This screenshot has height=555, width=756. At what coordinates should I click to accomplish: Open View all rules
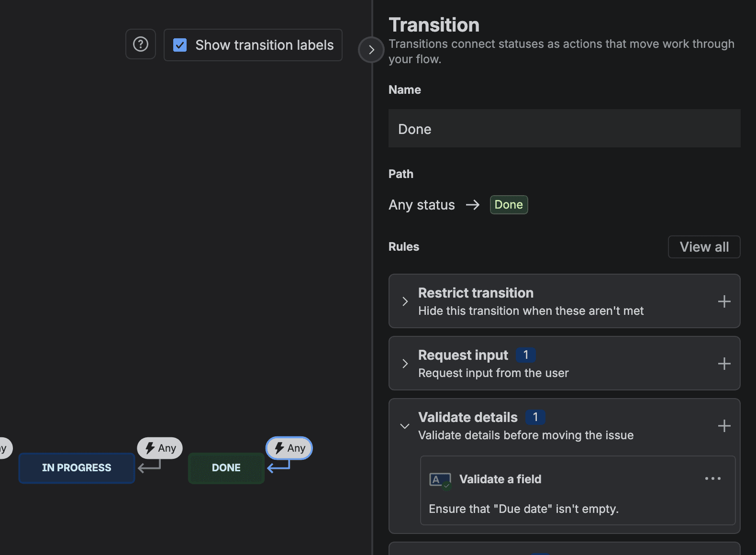(x=704, y=247)
